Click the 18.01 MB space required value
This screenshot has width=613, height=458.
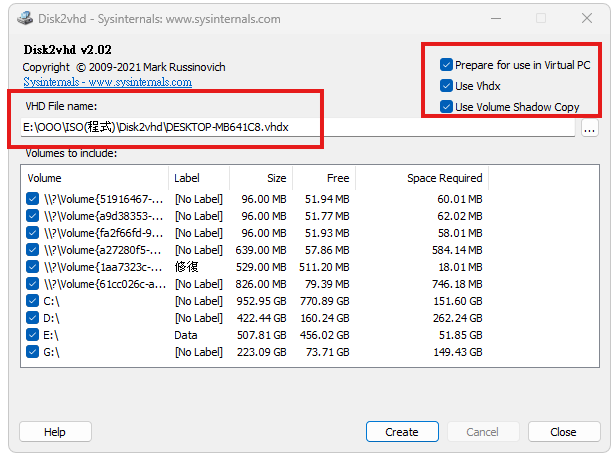pos(460,267)
